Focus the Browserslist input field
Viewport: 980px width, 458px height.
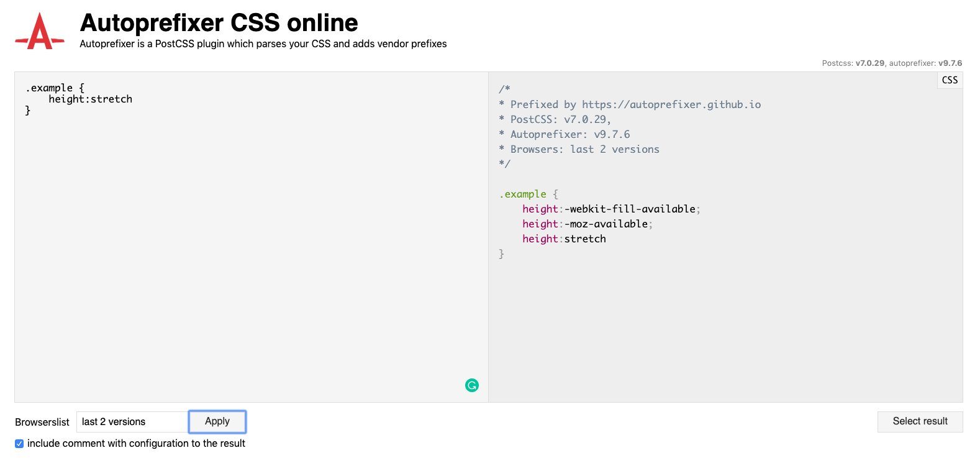pyautogui.click(x=132, y=422)
